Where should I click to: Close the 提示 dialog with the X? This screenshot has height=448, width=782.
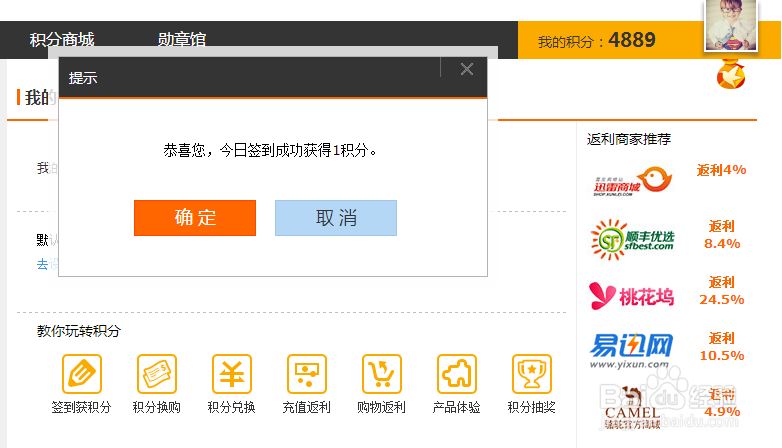pyautogui.click(x=467, y=69)
